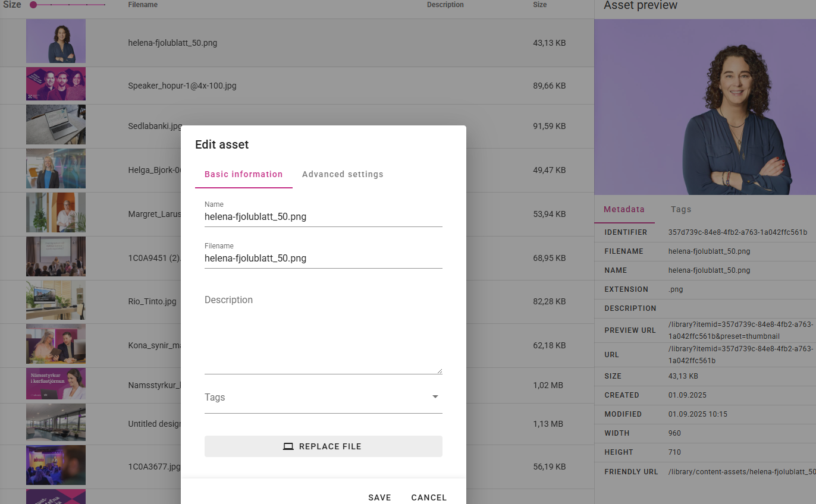Viewport: 816px width, 504px height.
Task: Sort by the Description column header
Action: (445, 5)
